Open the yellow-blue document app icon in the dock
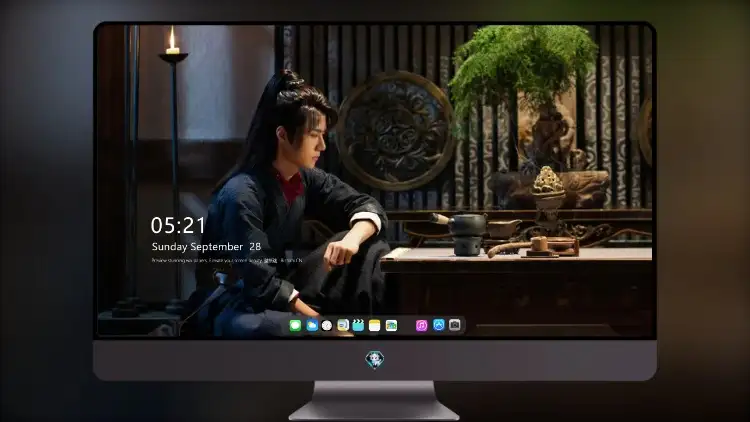750x422 pixels. (x=342, y=325)
